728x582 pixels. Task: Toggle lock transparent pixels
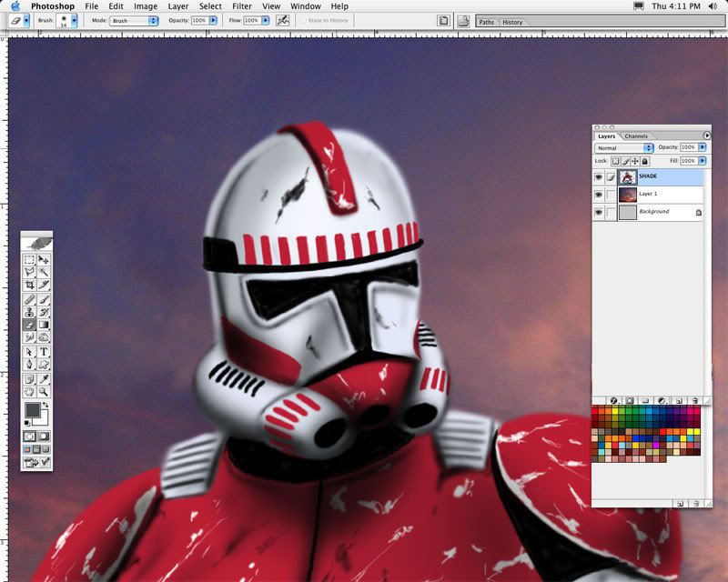[x=615, y=161]
